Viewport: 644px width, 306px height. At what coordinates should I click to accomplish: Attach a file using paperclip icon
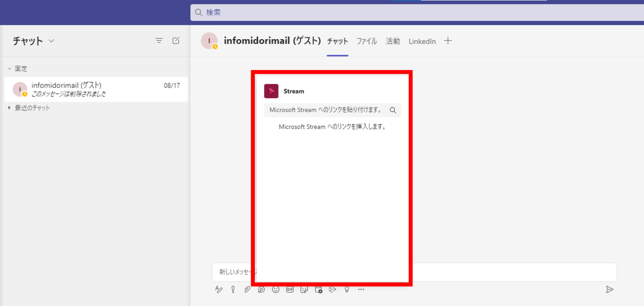(247, 290)
